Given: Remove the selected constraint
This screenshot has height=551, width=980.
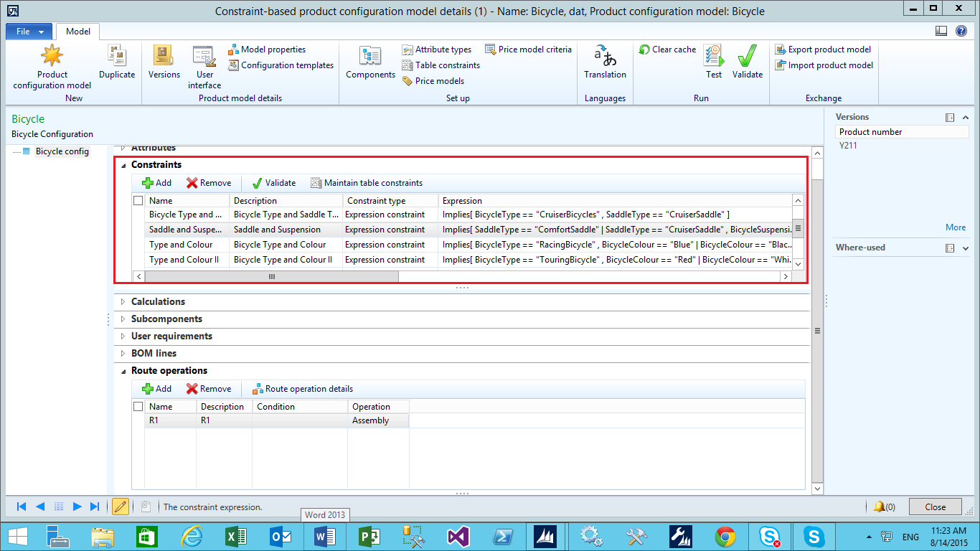Looking at the screenshot, I should (x=209, y=183).
